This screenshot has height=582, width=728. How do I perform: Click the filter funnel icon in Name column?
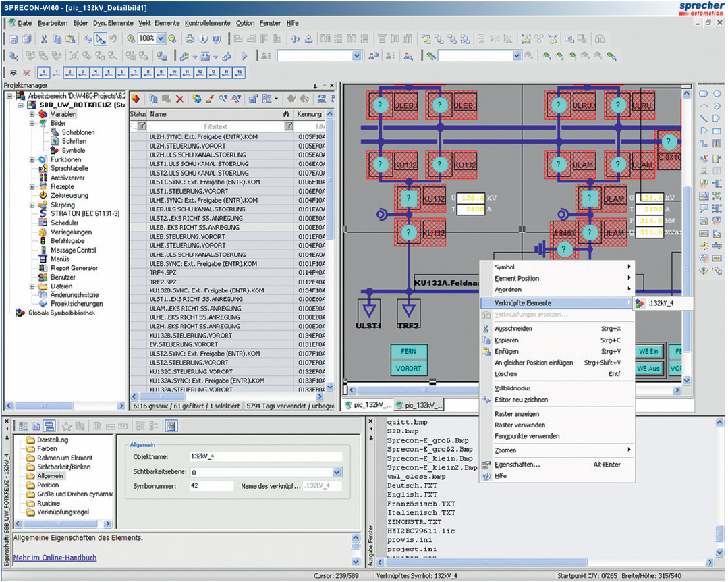[289, 126]
